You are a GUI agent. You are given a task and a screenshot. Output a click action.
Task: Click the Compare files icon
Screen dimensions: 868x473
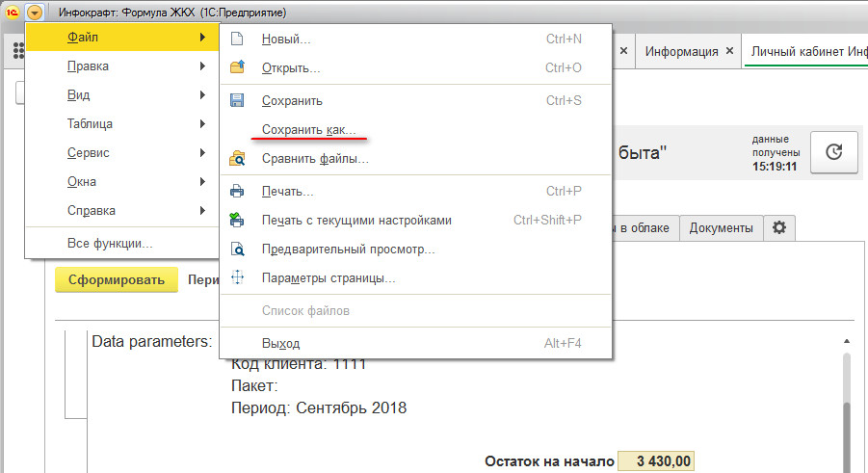[x=237, y=158]
